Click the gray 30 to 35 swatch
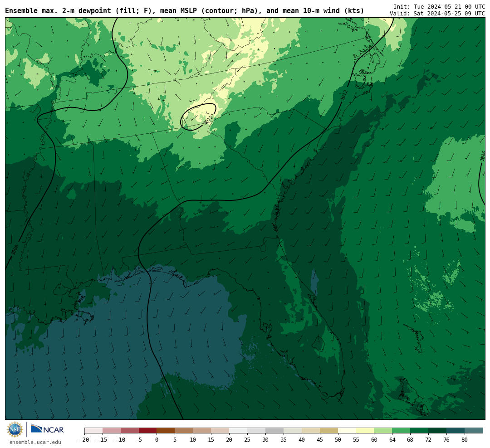490x448 pixels. (274, 431)
